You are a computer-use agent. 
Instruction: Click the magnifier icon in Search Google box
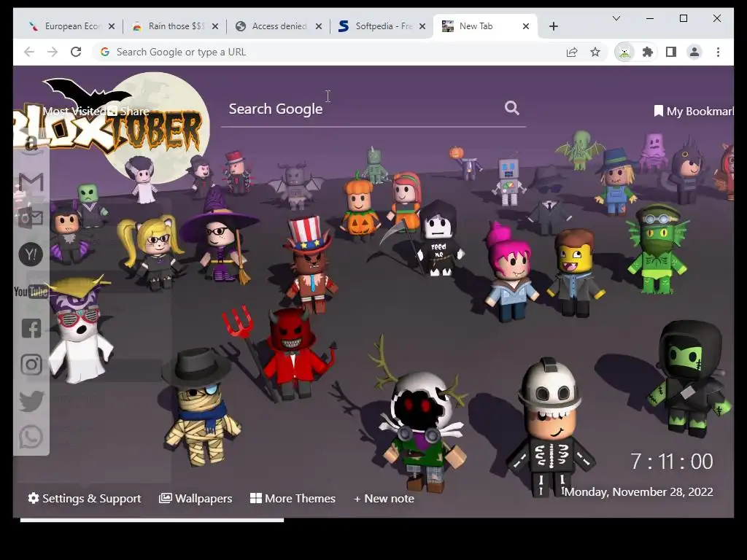click(x=511, y=108)
